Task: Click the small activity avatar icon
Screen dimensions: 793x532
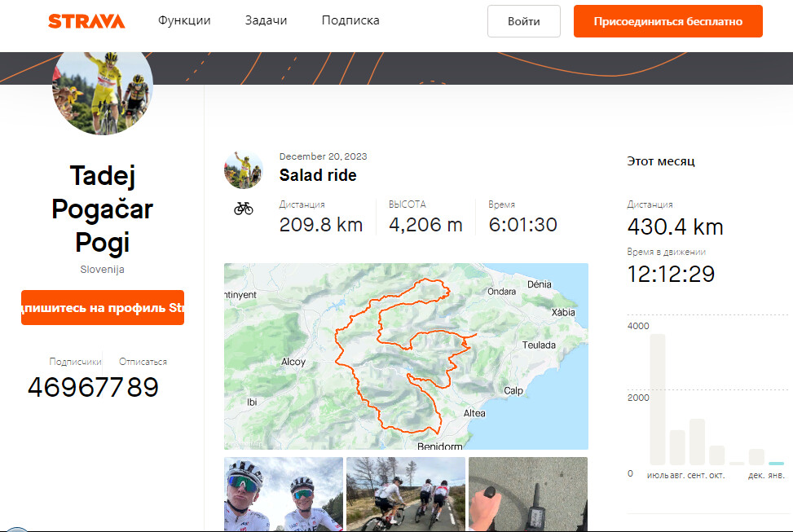Action: (x=243, y=169)
